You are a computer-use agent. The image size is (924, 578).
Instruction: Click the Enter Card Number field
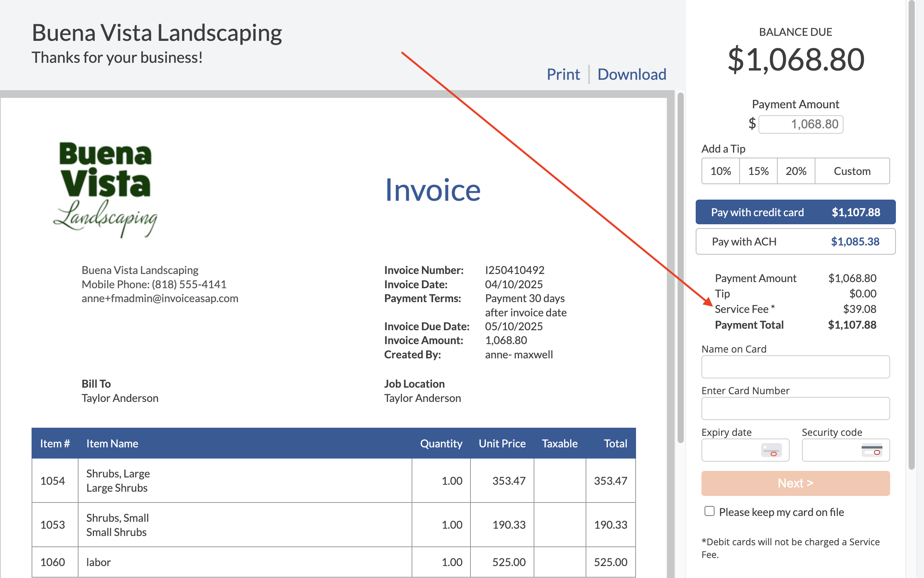pos(795,408)
